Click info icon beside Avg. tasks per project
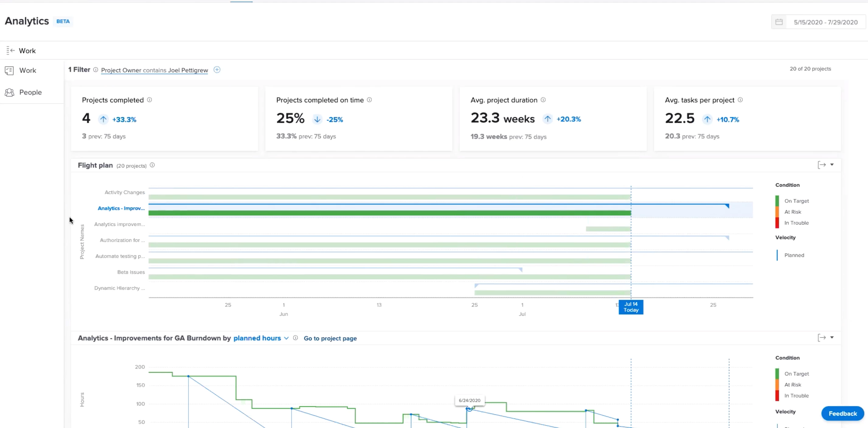The height and width of the screenshot is (428, 868). click(x=740, y=100)
